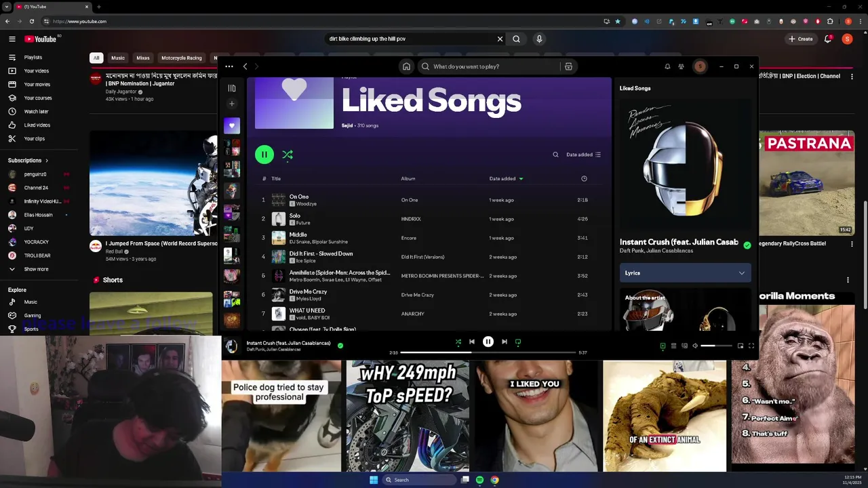The width and height of the screenshot is (868, 488).
Task: Open I Jumped From Space video thumbnail
Action: [154, 183]
